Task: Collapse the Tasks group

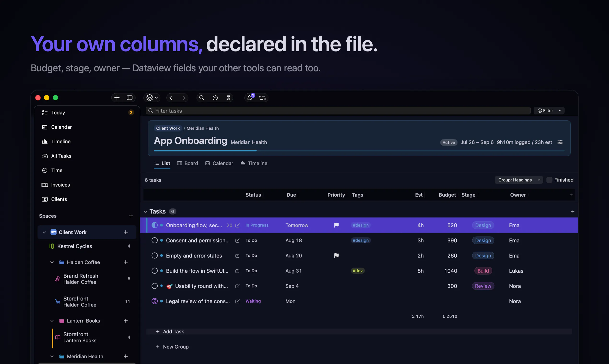Action: tap(146, 212)
